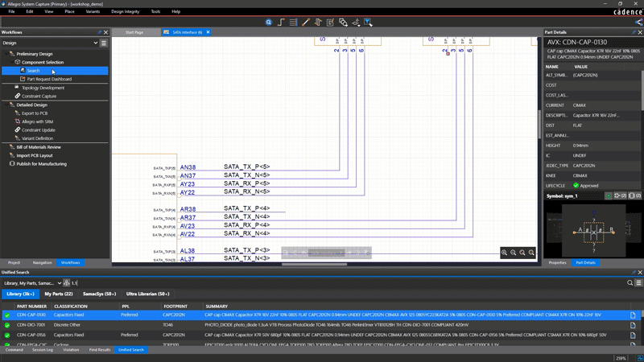Click the last zoom magnifier button on canvas
This screenshot has height=362, width=644.
coord(531,253)
